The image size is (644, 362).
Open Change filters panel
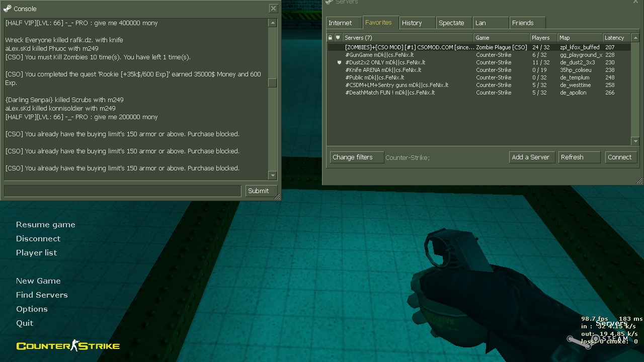point(353,157)
